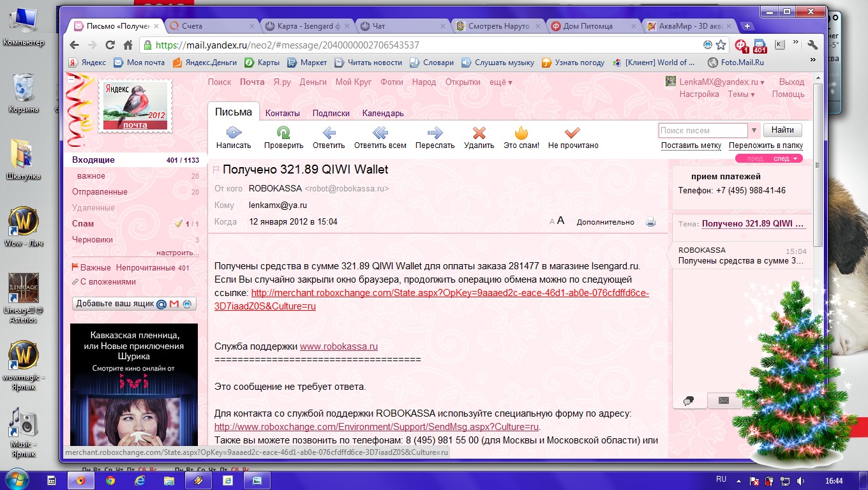Star the page in address bar
Viewport: 868px width, 490px height.
click(721, 45)
